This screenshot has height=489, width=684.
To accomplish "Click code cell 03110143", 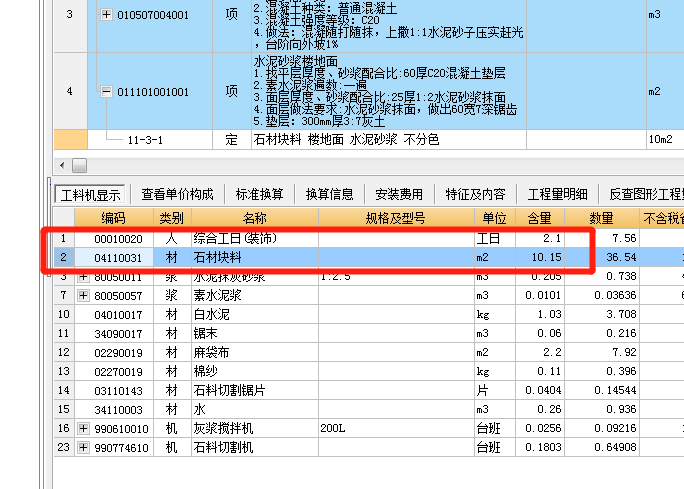I will (114, 390).
